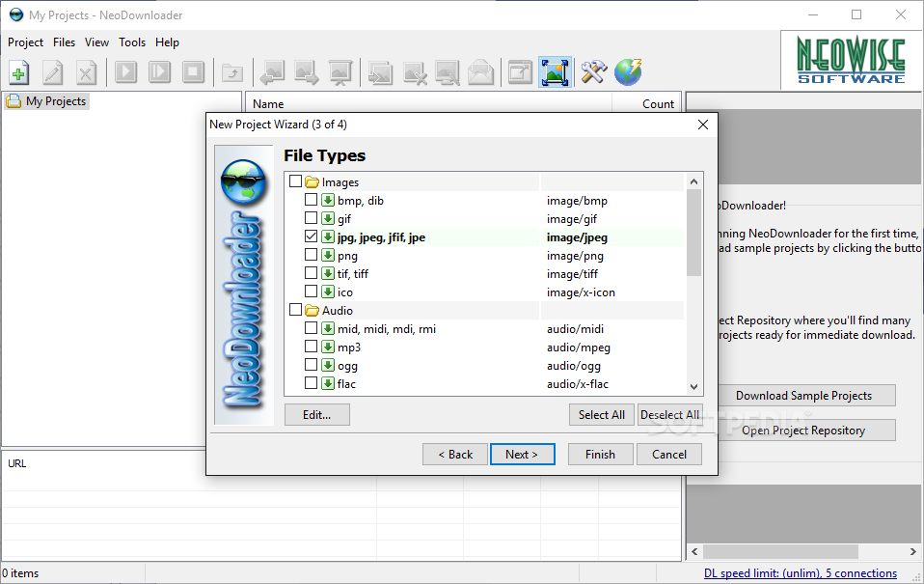Check the tif, tiff checkbox
Image resolution: width=924 pixels, height=584 pixels.
tap(312, 272)
